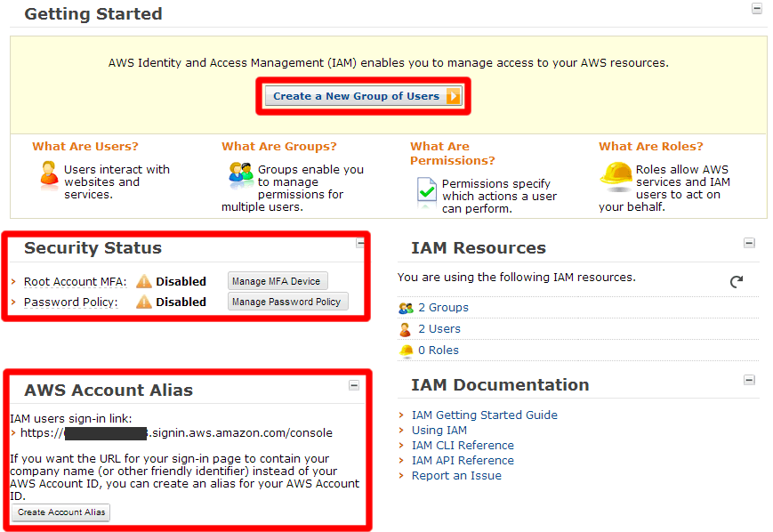Click the Disabled status for Root Account MFA
The width and height of the screenshot is (773, 532).
(x=181, y=281)
